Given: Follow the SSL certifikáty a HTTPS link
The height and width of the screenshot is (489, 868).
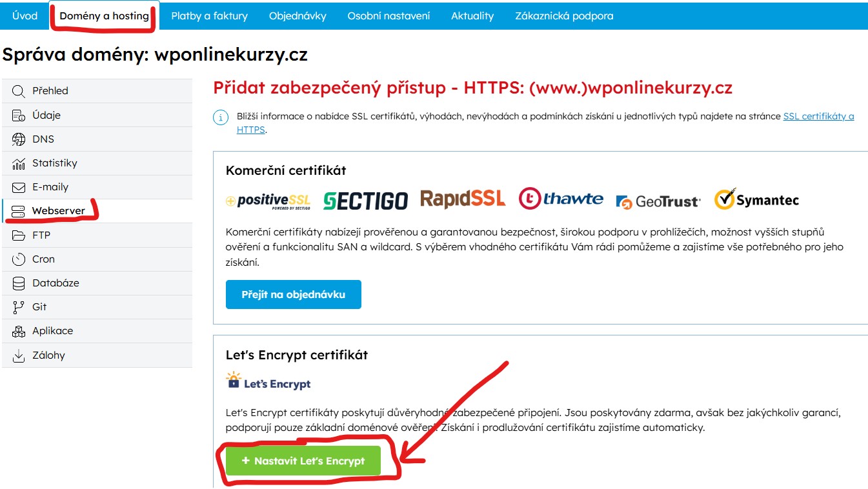Looking at the screenshot, I should (x=818, y=117).
